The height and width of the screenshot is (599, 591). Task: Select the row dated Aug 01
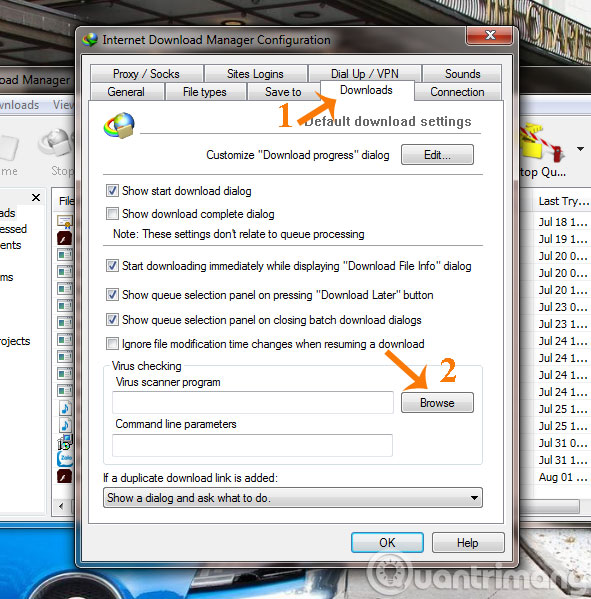tap(562, 477)
